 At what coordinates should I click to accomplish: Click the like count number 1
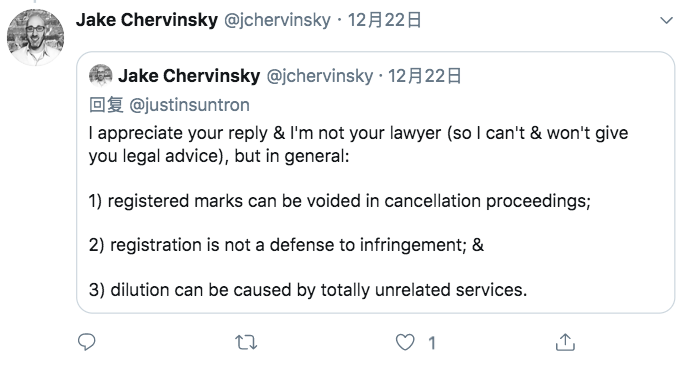[432, 343]
